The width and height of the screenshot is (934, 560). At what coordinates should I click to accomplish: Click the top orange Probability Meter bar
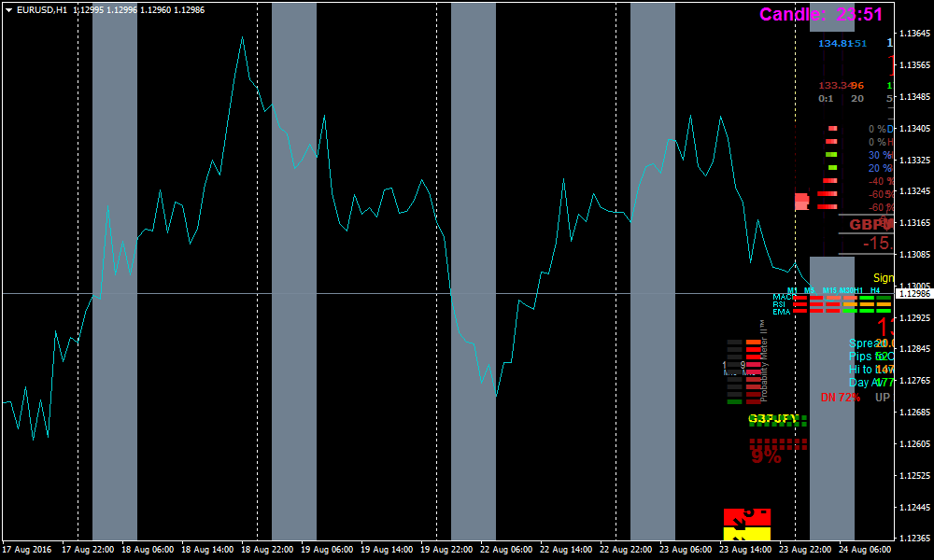tap(754, 343)
